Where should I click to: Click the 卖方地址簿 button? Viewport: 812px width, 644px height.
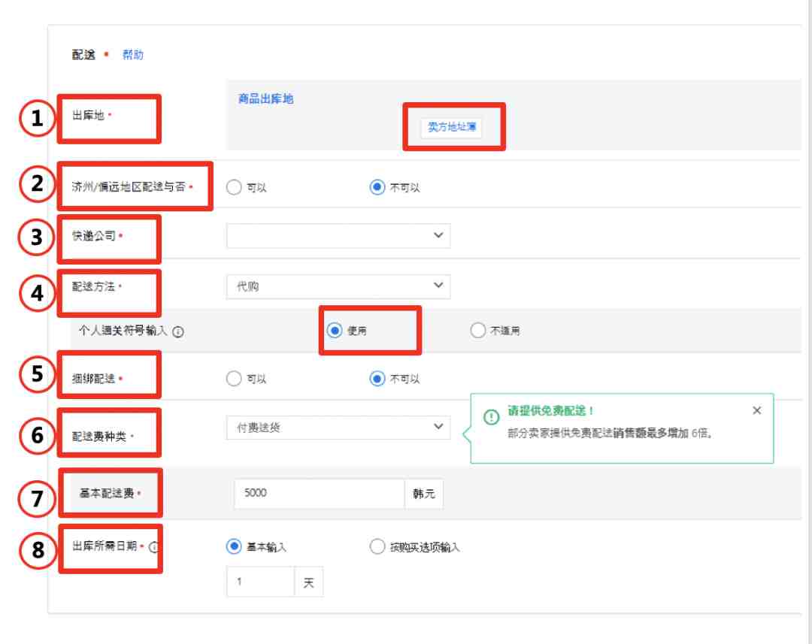452,127
